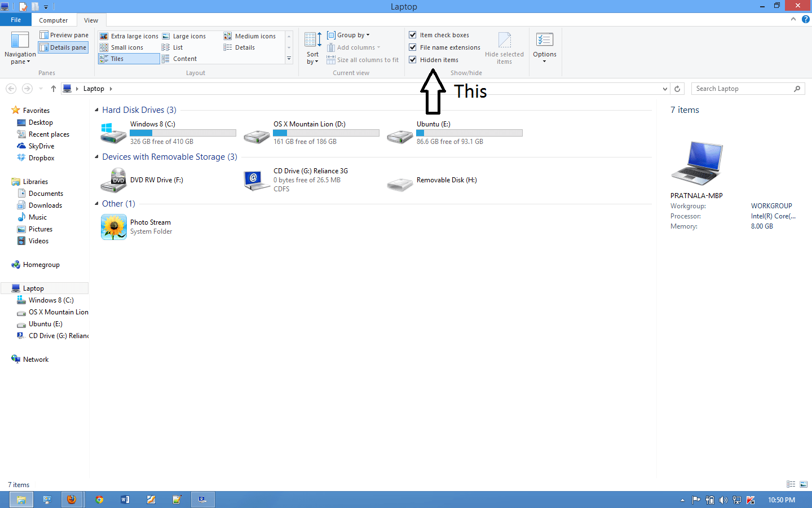812x508 pixels.
Task: Click the Up arrow navigation icon
Action: [54, 89]
